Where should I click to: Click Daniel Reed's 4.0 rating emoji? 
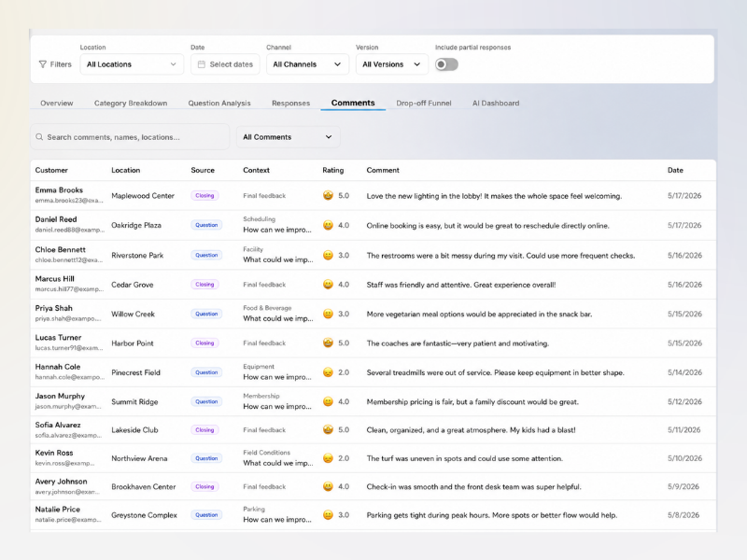click(x=328, y=225)
